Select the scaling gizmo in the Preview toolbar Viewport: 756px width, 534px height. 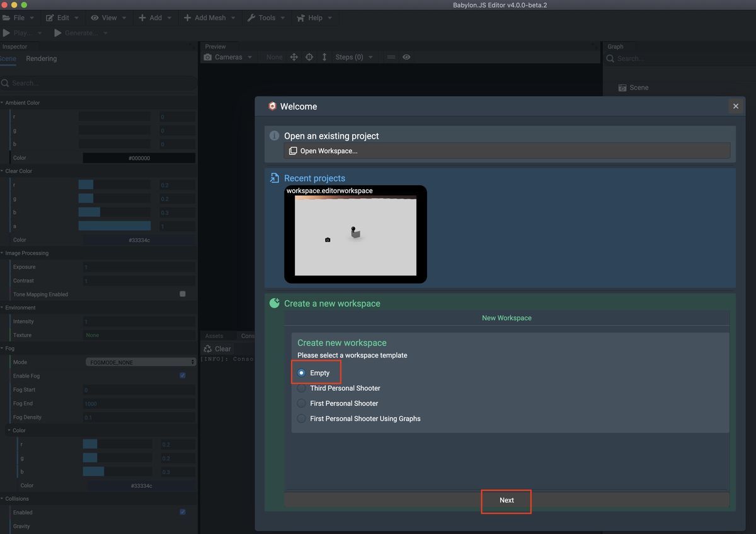tap(324, 57)
